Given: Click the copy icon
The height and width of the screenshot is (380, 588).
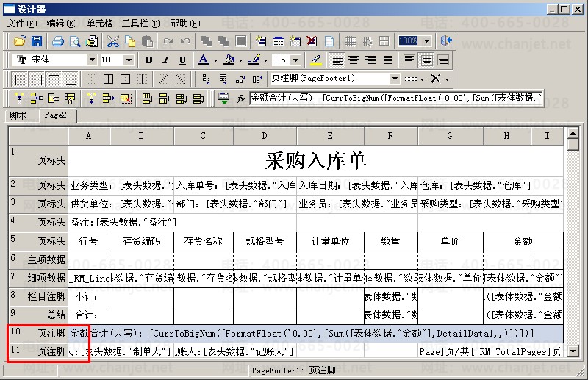Looking at the screenshot, I should coord(130,41).
